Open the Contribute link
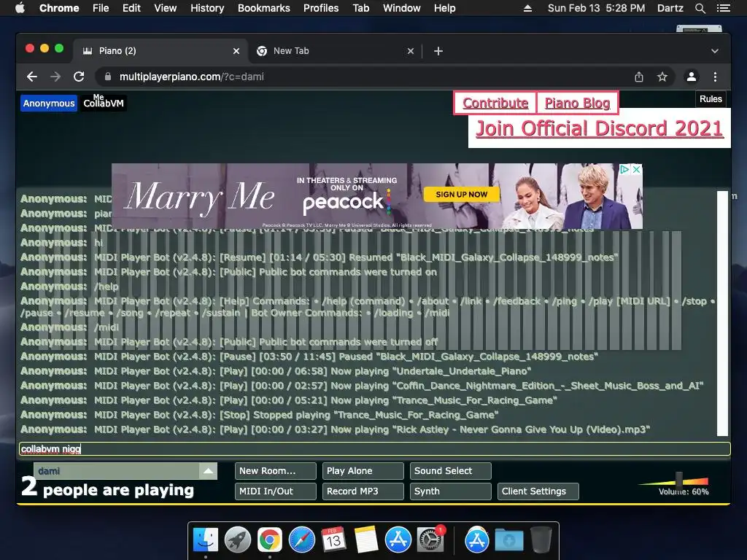The image size is (747, 560). 495,103
